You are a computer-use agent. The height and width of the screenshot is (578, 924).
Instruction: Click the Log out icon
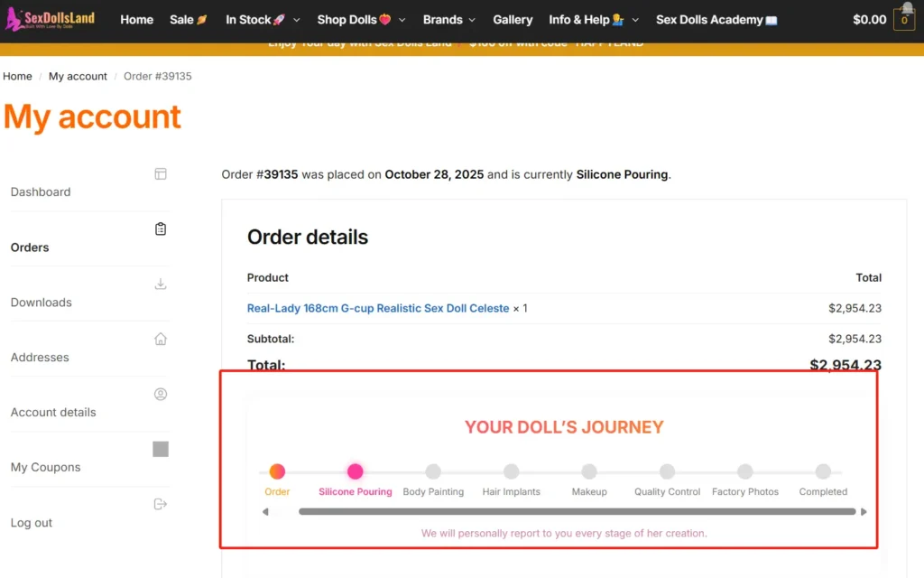point(161,504)
